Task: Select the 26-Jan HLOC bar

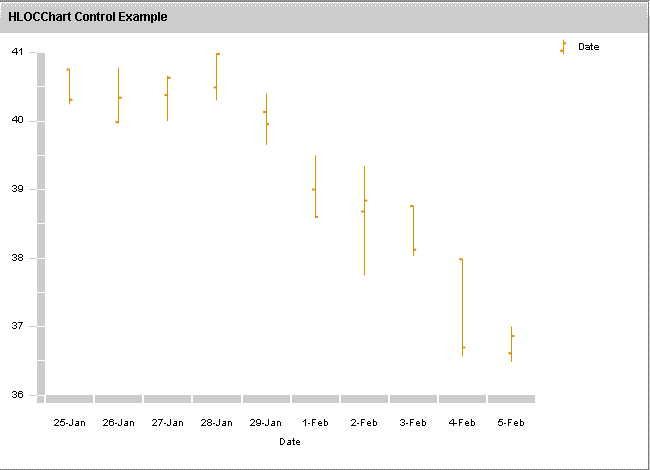Action: (x=119, y=95)
